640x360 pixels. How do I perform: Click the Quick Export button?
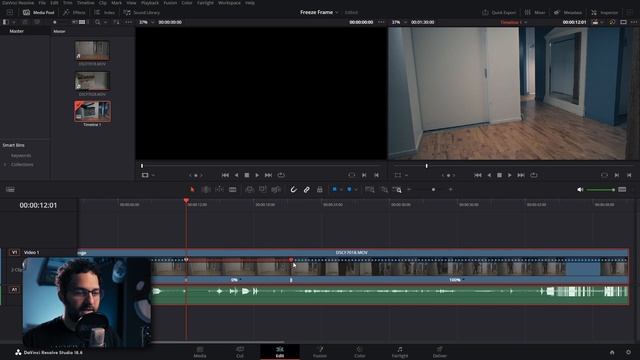499,12
